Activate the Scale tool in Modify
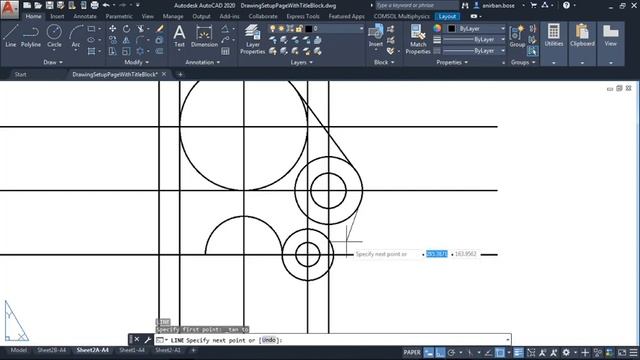This screenshot has width=640, height=360. point(127,51)
